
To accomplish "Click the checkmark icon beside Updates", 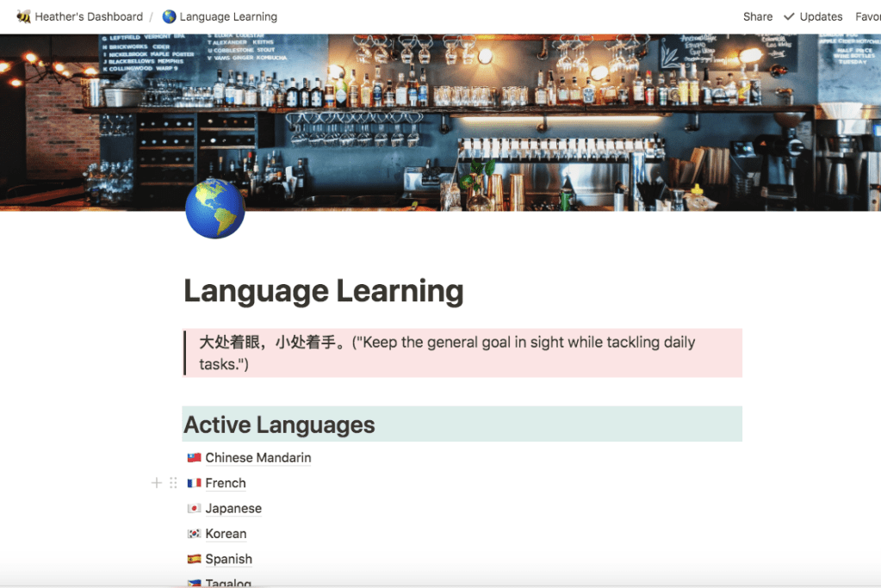I will [789, 16].
